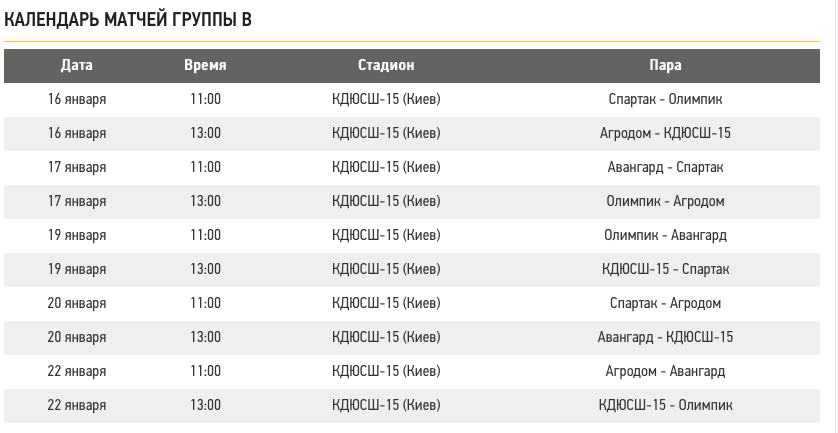Click the time of the Олимпик - Агродом match
Screen dimensions: 838x433
pos(205,201)
